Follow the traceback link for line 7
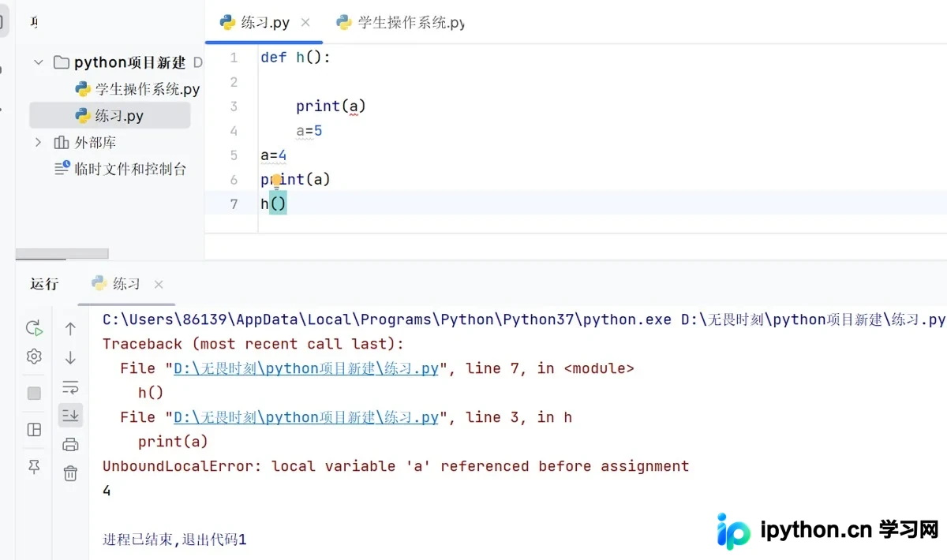The image size is (947, 560). [x=306, y=368]
